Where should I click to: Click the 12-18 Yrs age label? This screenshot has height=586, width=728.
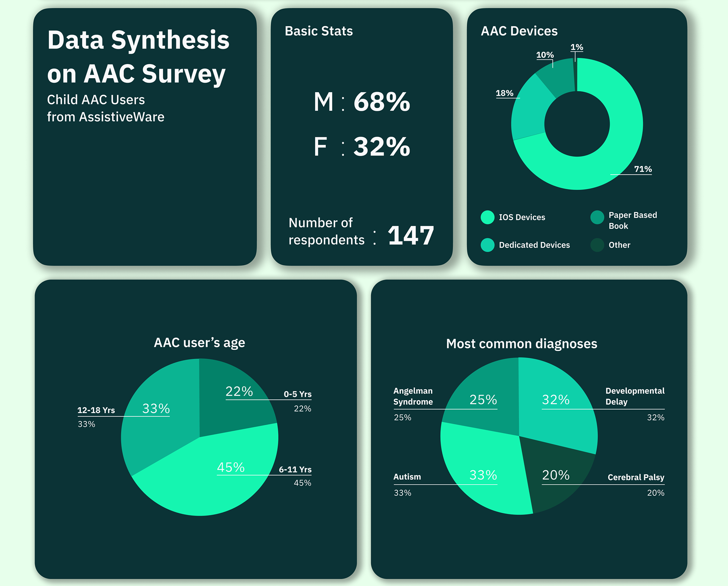coord(96,410)
